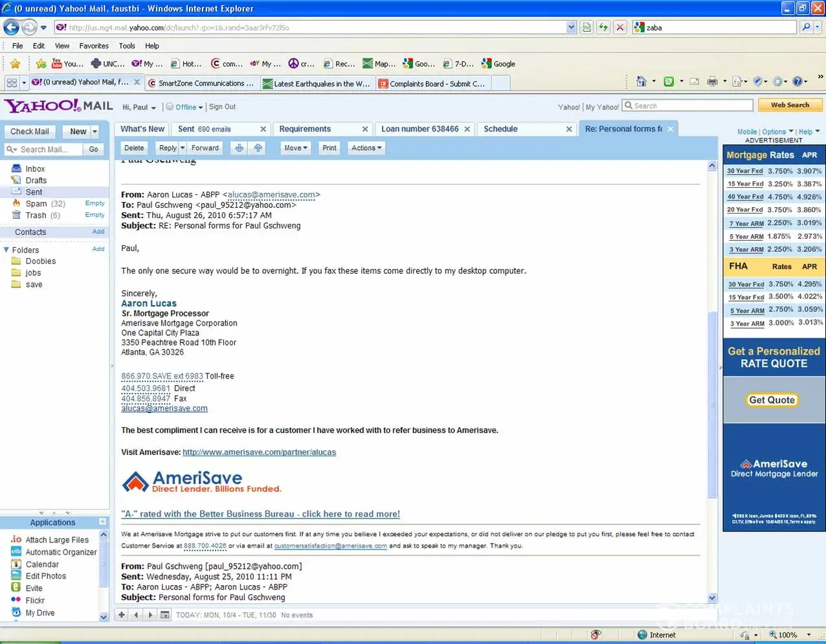Close the Loan number 638466 tab
The height and width of the screenshot is (644, 826).
pyautogui.click(x=467, y=129)
